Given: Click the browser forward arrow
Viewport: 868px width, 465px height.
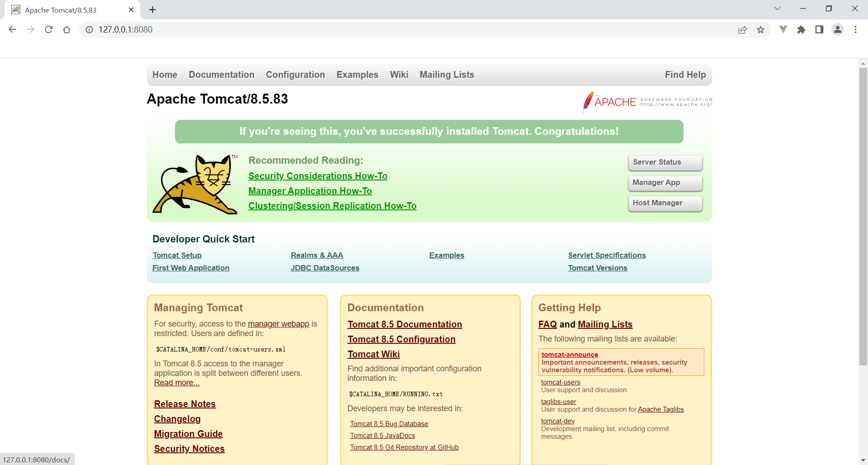Looking at the screenshot, I should coord(30,29).
